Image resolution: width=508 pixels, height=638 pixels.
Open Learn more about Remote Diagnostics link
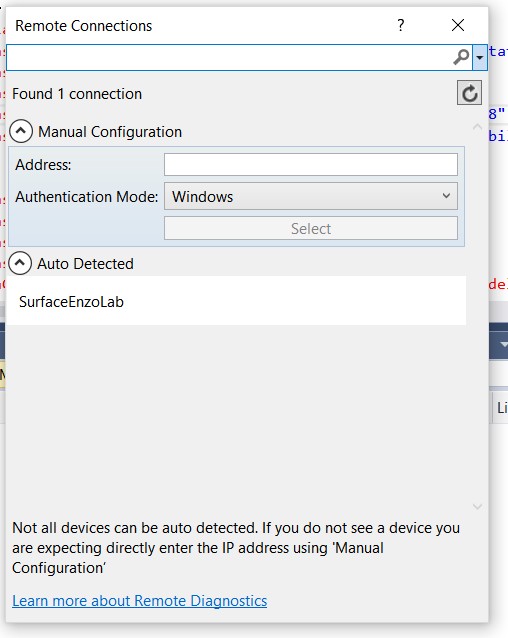point(140,601)
